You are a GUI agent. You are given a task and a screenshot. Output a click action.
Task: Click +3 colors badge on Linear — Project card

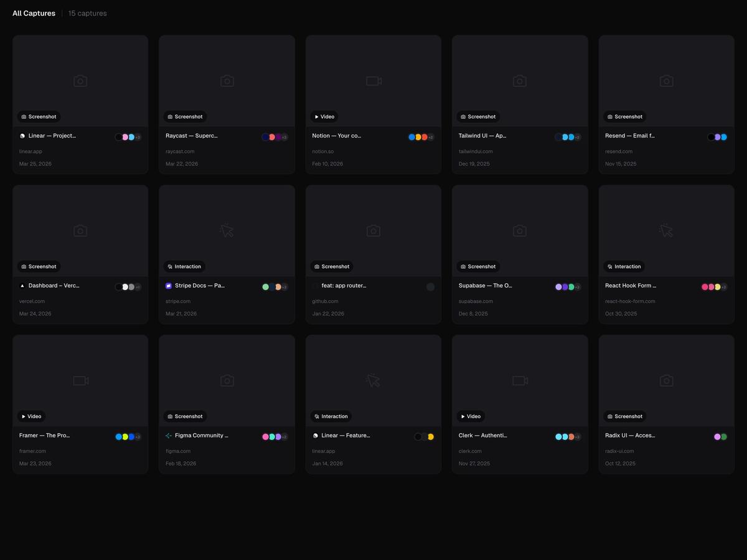click(x=138, y=137)
